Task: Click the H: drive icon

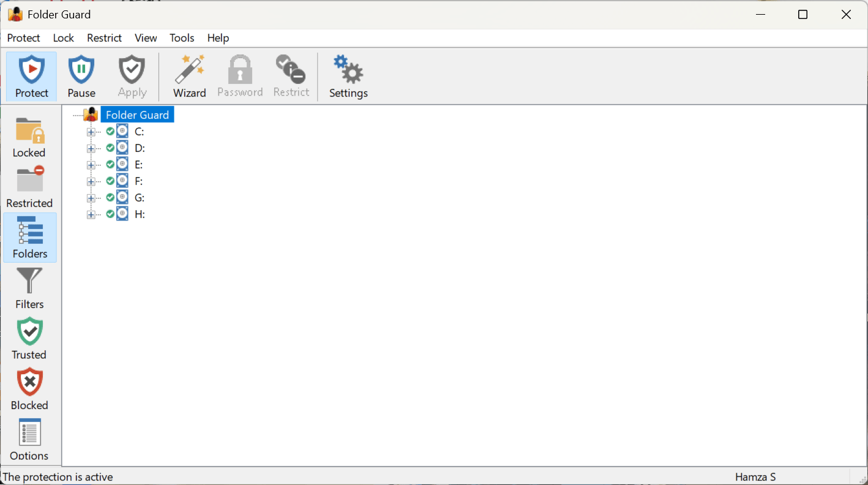Action: pos(122,214)
